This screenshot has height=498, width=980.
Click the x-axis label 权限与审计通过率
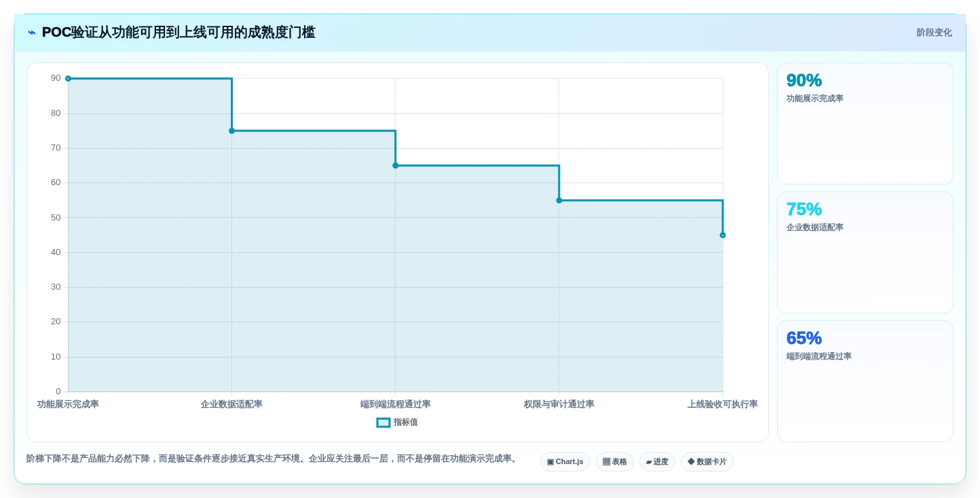(x=559, y=404)
